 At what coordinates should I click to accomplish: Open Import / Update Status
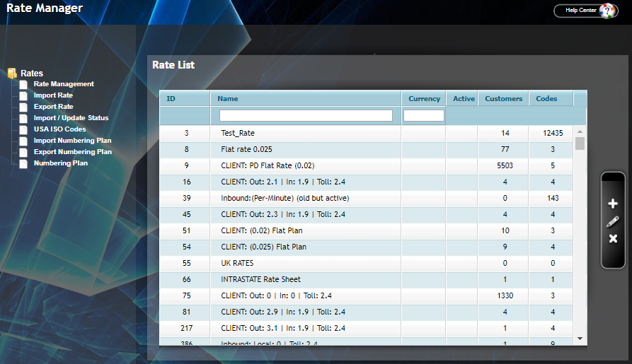[71, 118]
